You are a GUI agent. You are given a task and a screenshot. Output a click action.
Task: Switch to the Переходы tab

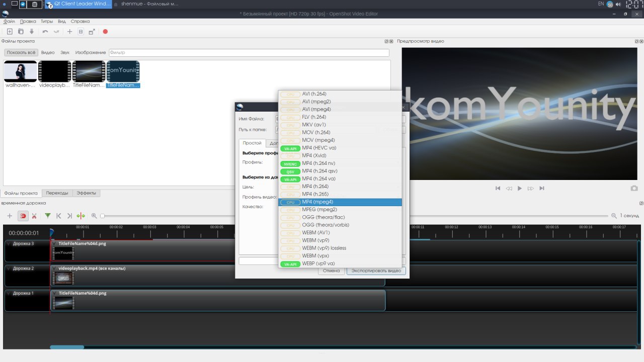[x=57, y=193]
